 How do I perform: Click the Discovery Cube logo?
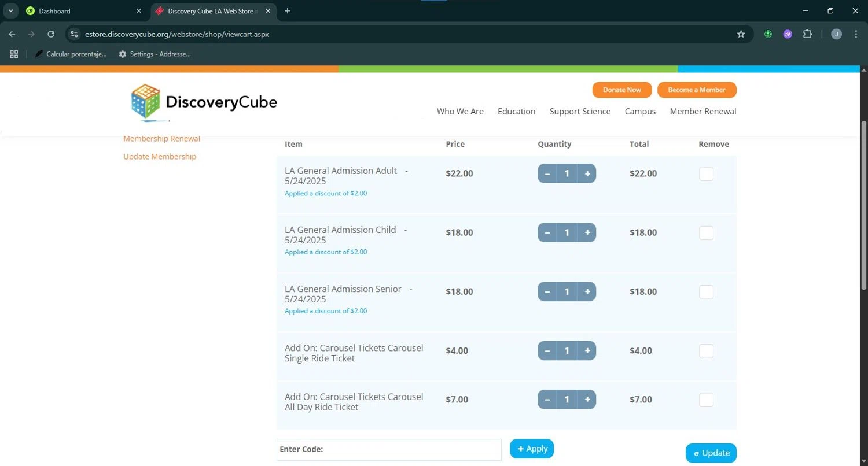click(204, 102)
